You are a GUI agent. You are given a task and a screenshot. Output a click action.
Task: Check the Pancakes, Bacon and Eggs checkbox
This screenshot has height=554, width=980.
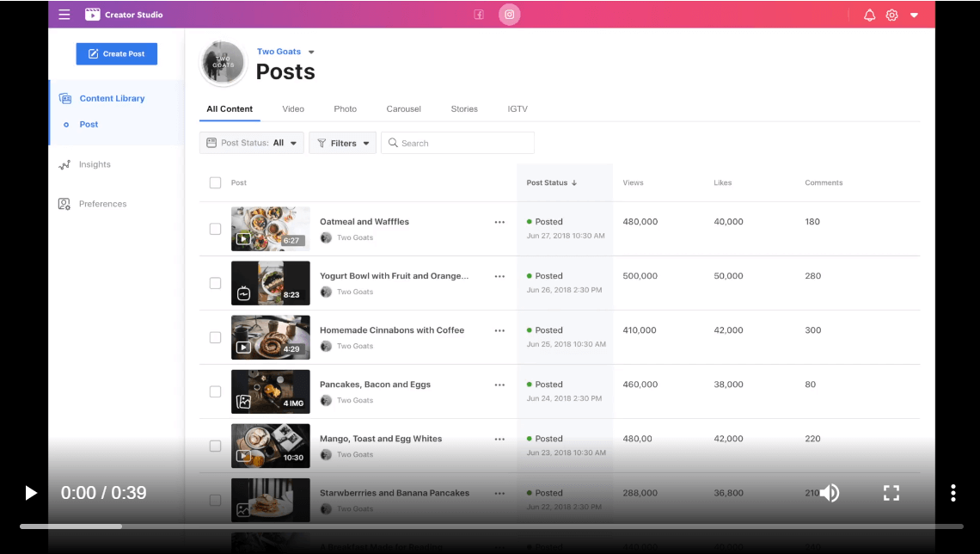click(x=215, y=391)
